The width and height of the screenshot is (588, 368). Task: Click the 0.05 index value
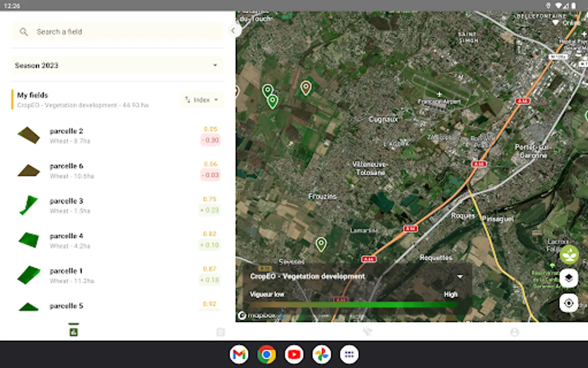point(211,129)
